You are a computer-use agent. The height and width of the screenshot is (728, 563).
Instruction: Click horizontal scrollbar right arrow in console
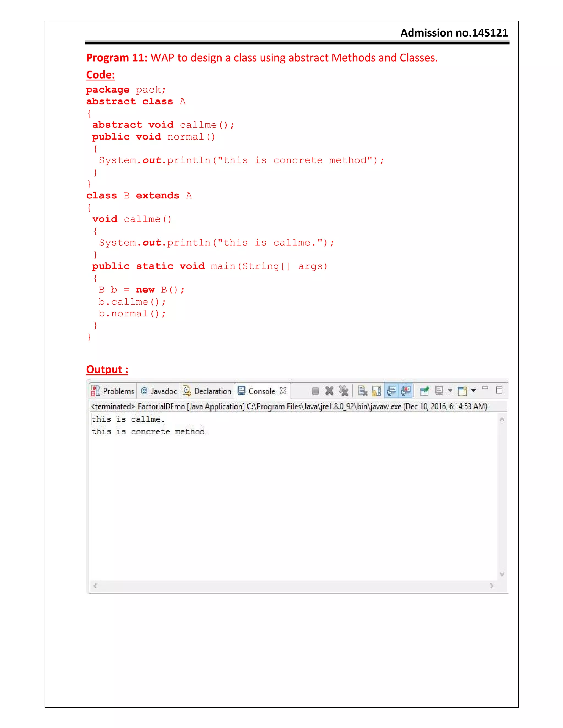click(x=492, y=586)
